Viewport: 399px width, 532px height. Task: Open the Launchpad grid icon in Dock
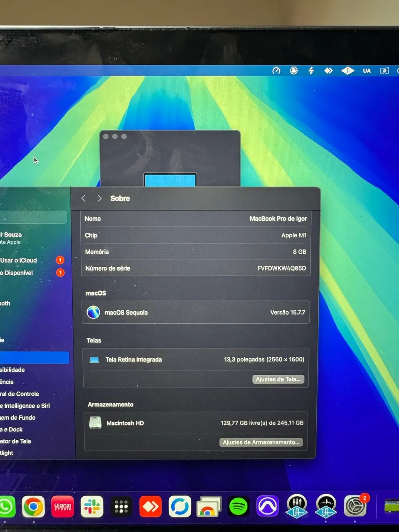click(121, 507)
